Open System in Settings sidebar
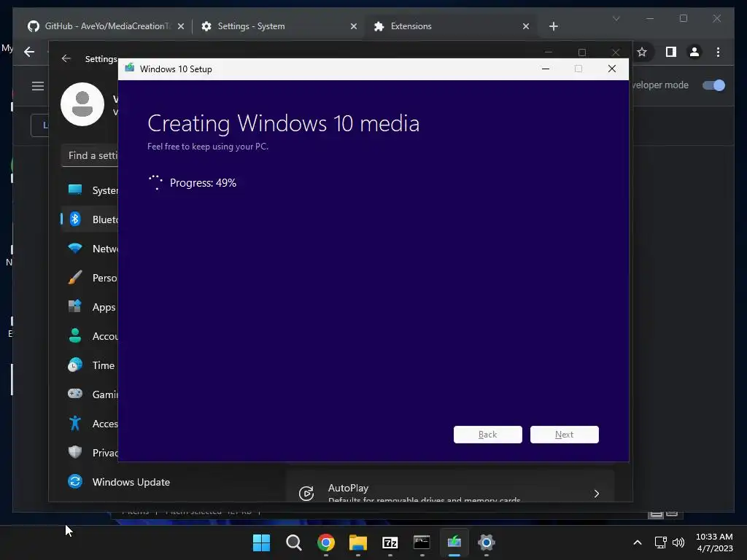This screenshot has width=747, height=560. point(90,190)
